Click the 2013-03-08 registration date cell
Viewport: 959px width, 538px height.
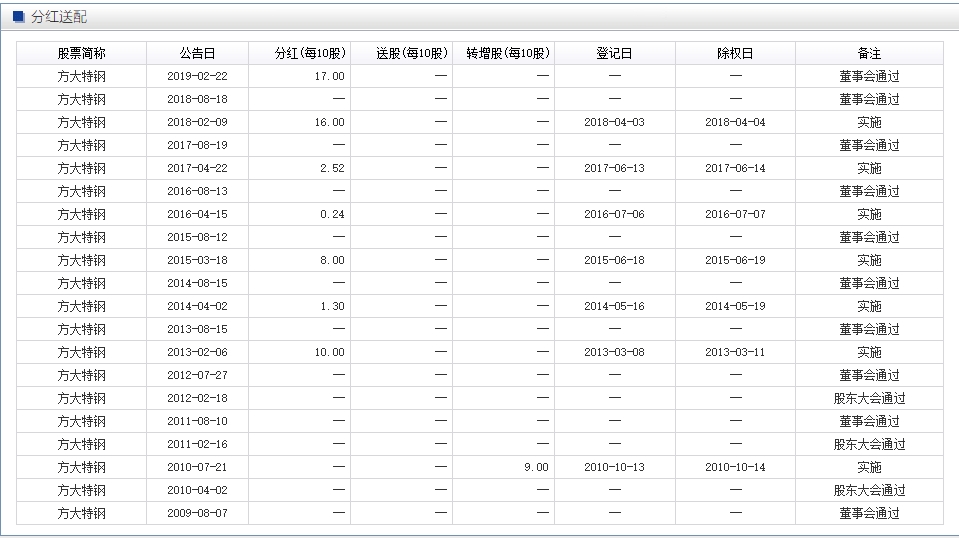pyautogui.click(x=614, y=352)
